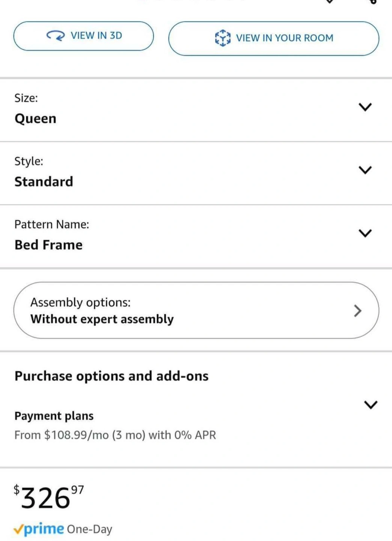
Task: Click the One-Day delivery text
Action: click(x=90, y=529)
